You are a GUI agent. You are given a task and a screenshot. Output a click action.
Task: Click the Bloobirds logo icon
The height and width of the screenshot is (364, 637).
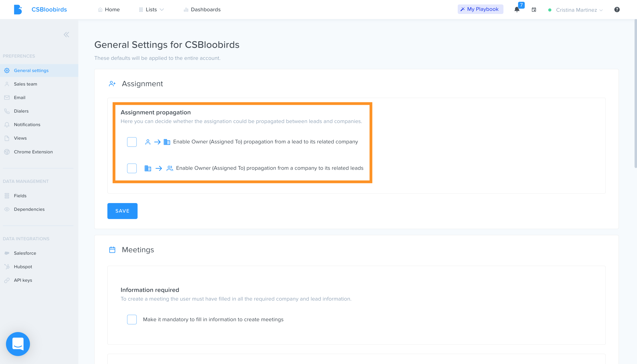(x=18, y=10)
